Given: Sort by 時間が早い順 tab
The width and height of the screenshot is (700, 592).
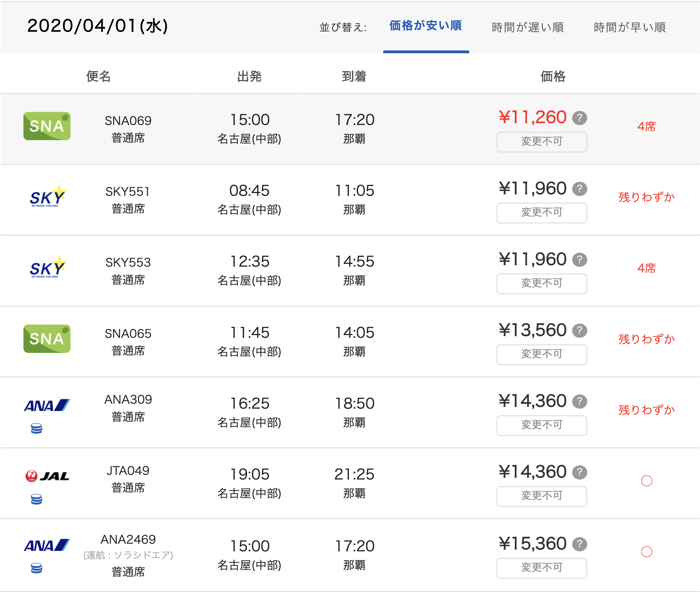Looking at the screenshot, I should (x=630, y=27).
